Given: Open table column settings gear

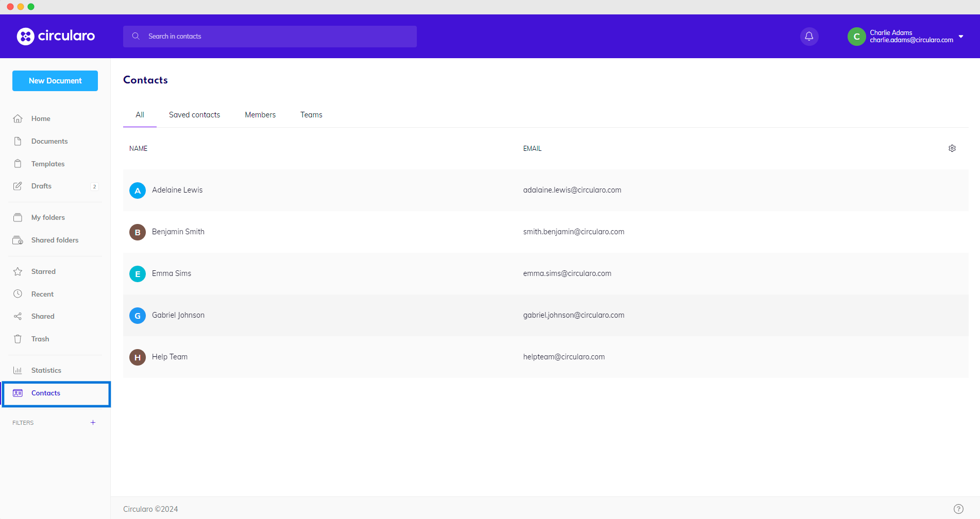Looking at the screenshot, I should 952,148.
